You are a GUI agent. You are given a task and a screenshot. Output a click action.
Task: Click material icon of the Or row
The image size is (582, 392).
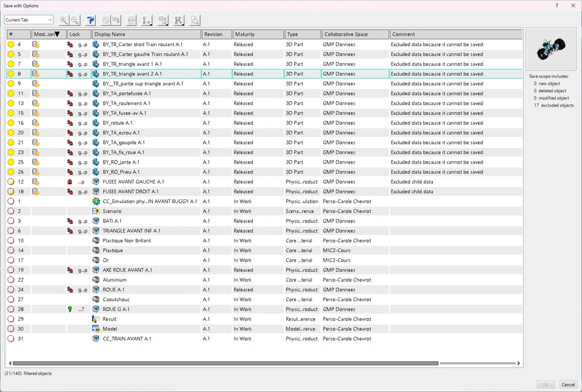[96, 261]
